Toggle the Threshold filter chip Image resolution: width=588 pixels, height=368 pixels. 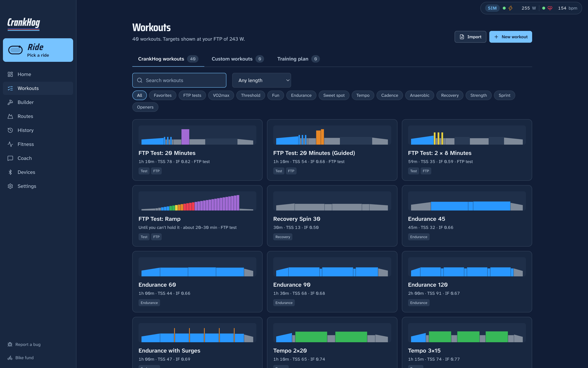pos(250,95)
